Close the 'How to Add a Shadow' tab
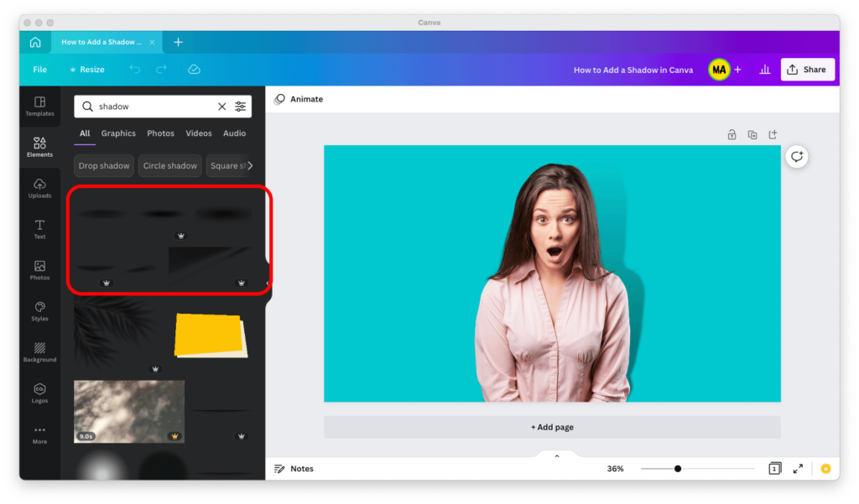This screenshot has width=859, height=504. click(152, 42)
